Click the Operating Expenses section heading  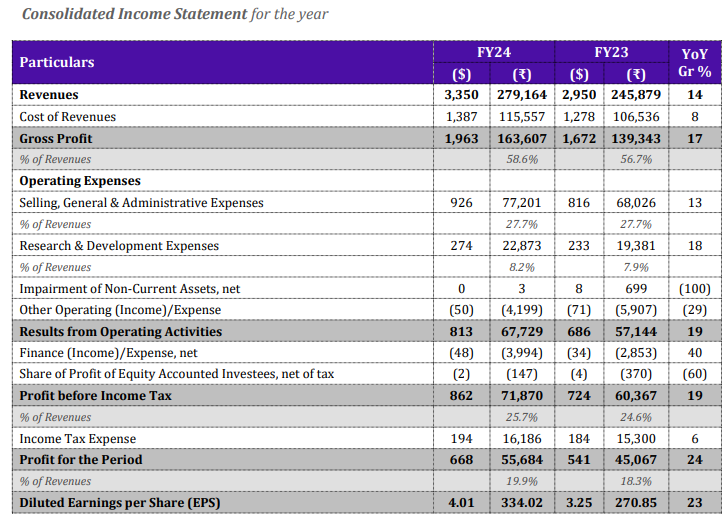coord(80,181)
